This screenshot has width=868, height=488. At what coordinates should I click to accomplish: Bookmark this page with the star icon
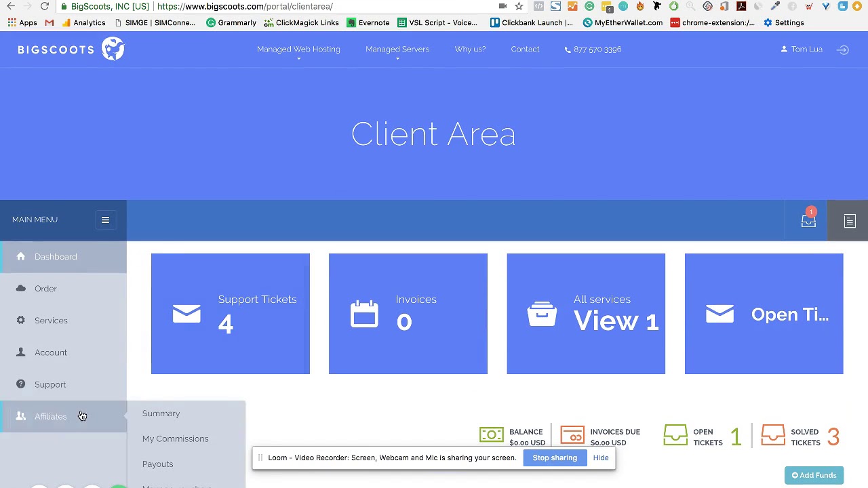[519, 6]
